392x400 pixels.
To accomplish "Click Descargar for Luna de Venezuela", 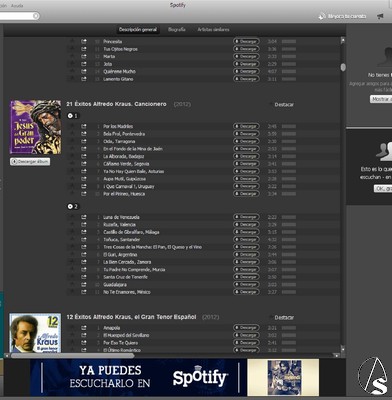I will [246, 217].
